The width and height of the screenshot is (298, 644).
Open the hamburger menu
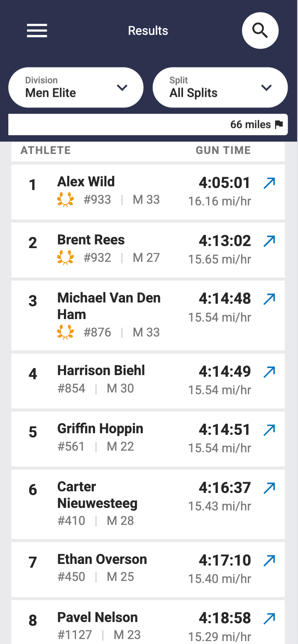click(37, 31)
